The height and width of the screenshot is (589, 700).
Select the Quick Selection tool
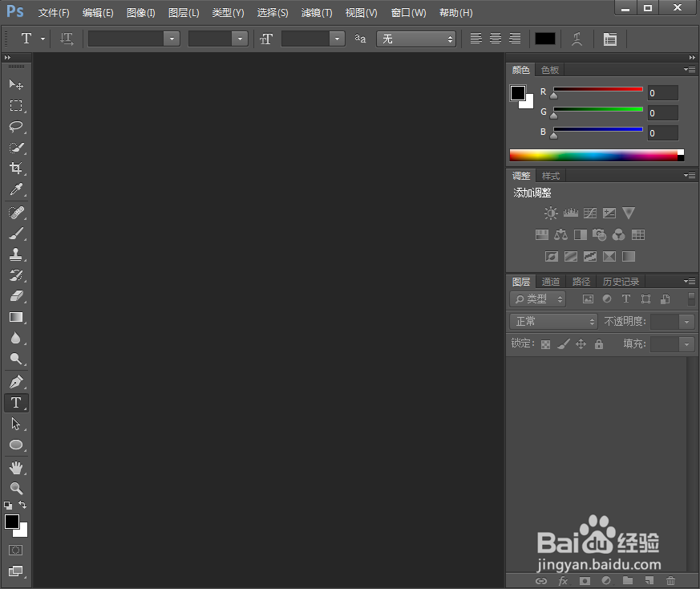point(16,148)
